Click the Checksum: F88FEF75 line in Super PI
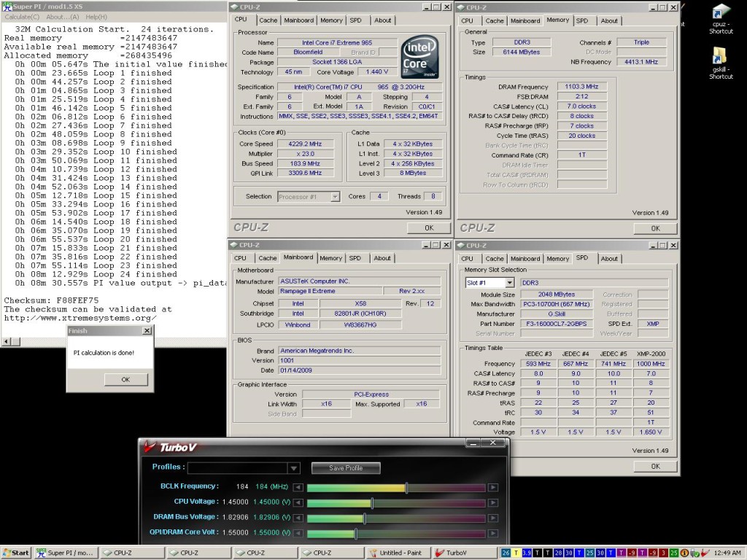 click(x=52, y=300)
